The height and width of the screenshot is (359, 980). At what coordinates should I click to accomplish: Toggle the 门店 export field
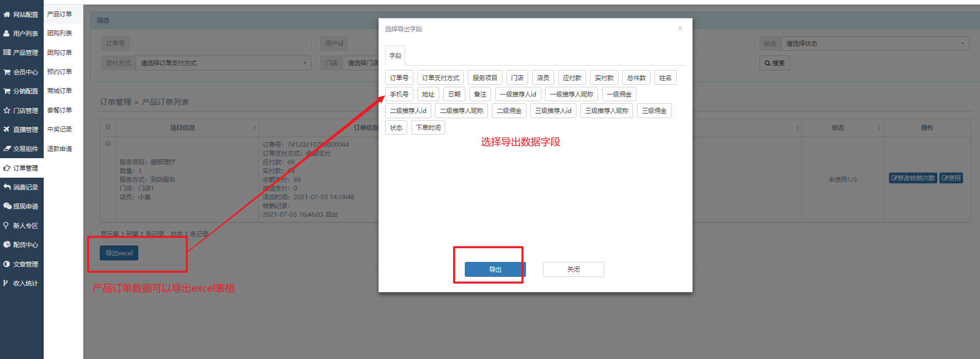click(517, 78)
